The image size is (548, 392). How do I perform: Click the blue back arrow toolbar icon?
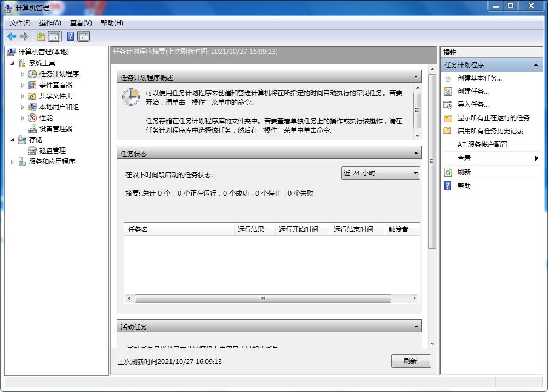[12, 36]
